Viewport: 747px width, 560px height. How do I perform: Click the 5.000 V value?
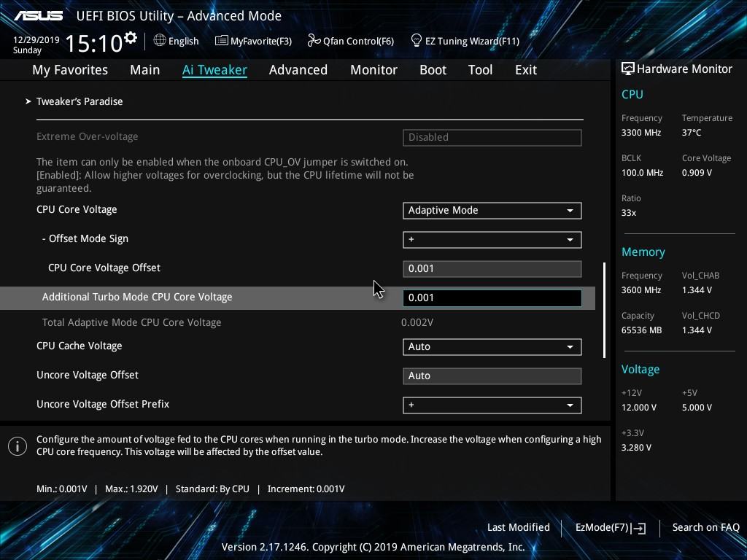click(697, 408)
